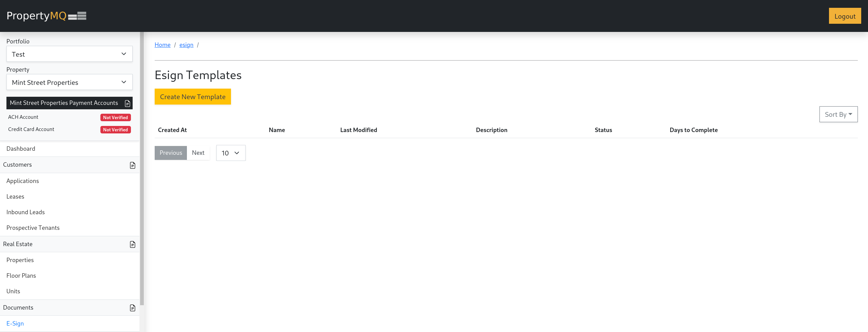The image size is (868, 332).
Task: Click the Documents section document icon
Action: point(133,308)
